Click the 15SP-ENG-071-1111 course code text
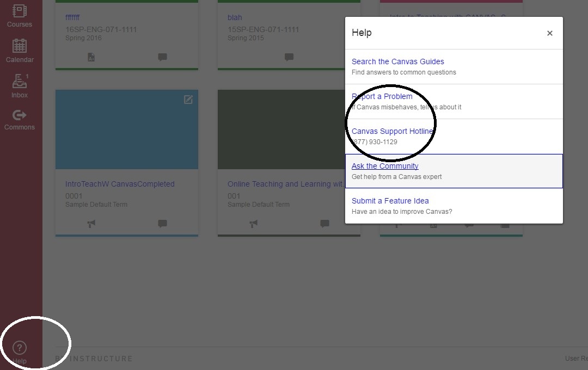 coord(264,29)
